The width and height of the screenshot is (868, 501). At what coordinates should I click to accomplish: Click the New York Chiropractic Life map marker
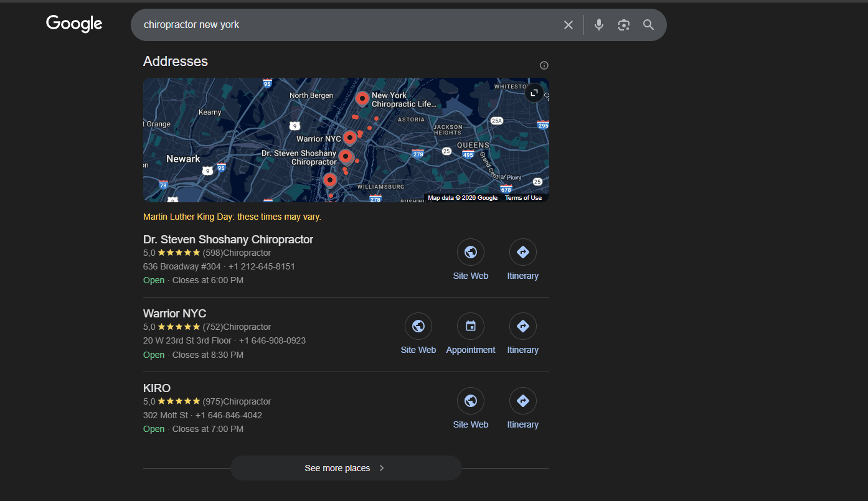pyautogui.click(x=362, y=98)
